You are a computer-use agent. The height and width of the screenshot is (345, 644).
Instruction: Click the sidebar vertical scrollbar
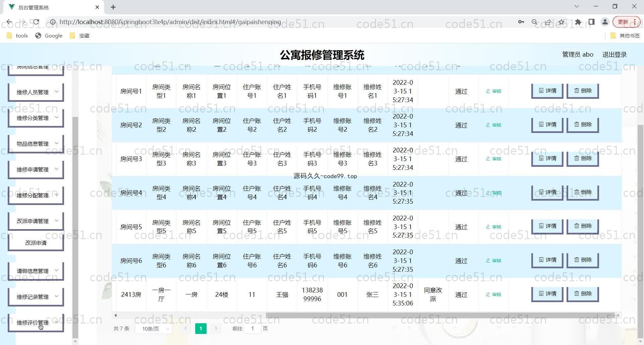[x=75, y=228]
